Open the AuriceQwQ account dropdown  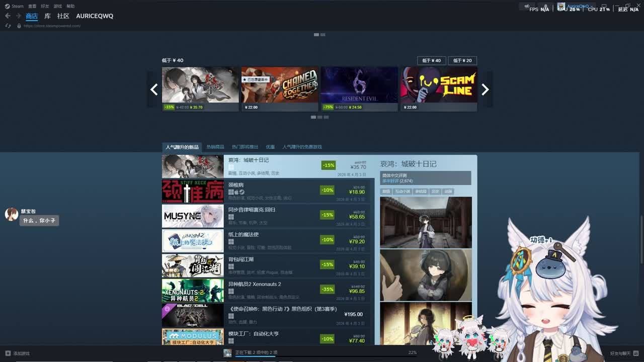click(x=578, y=7)
